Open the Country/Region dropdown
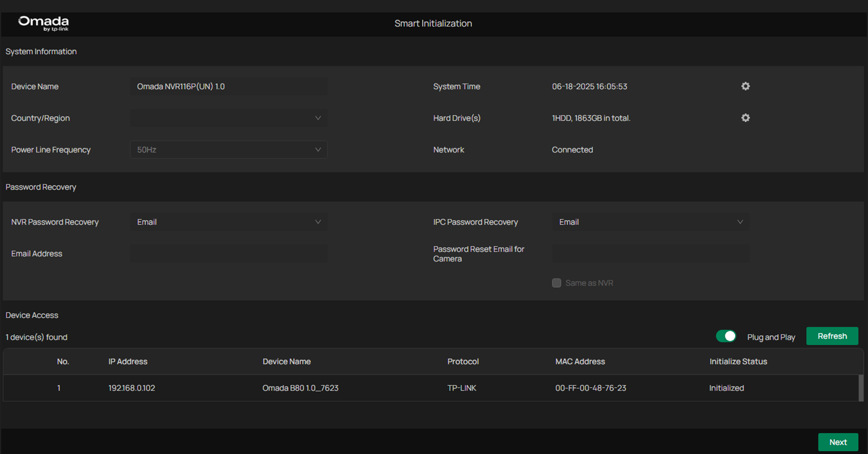This screenshot has height=454, width=868. pyautogui.click(x=229, y=118)
